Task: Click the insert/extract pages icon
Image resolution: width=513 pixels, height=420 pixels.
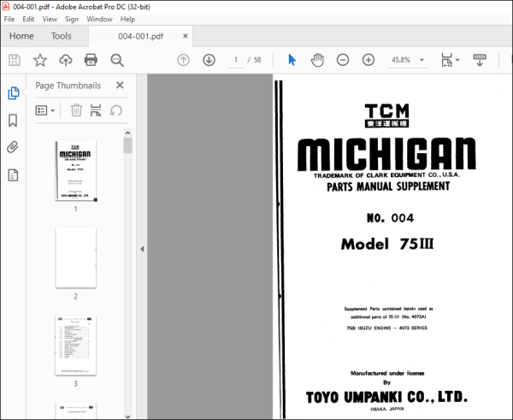Action: [x=96, y=110]
